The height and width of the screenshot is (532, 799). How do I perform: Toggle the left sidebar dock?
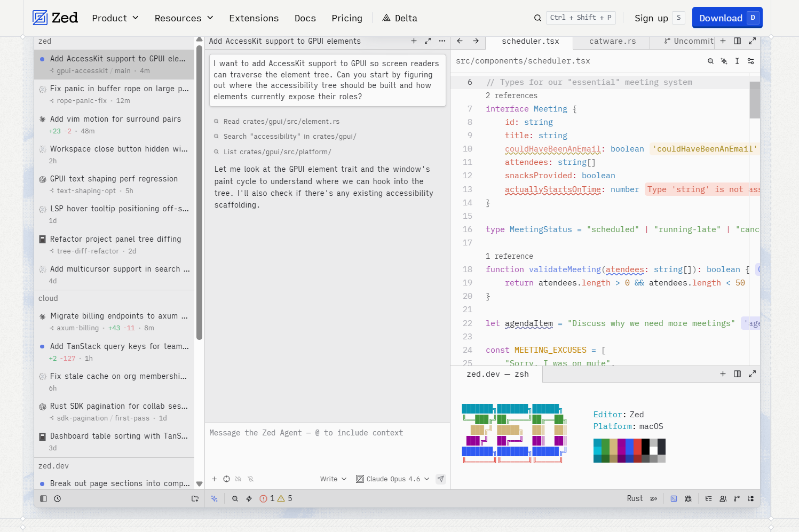point(44,499)
